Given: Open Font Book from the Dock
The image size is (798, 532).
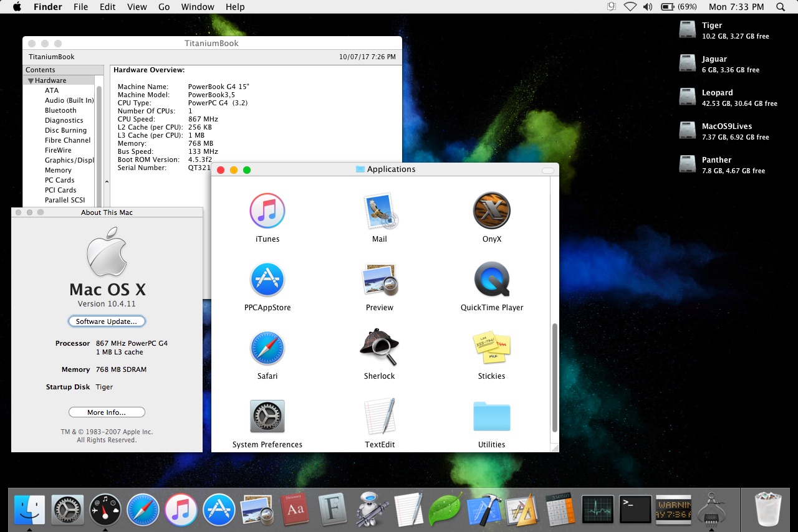Looking at the screenshot, I should (332, 511).
